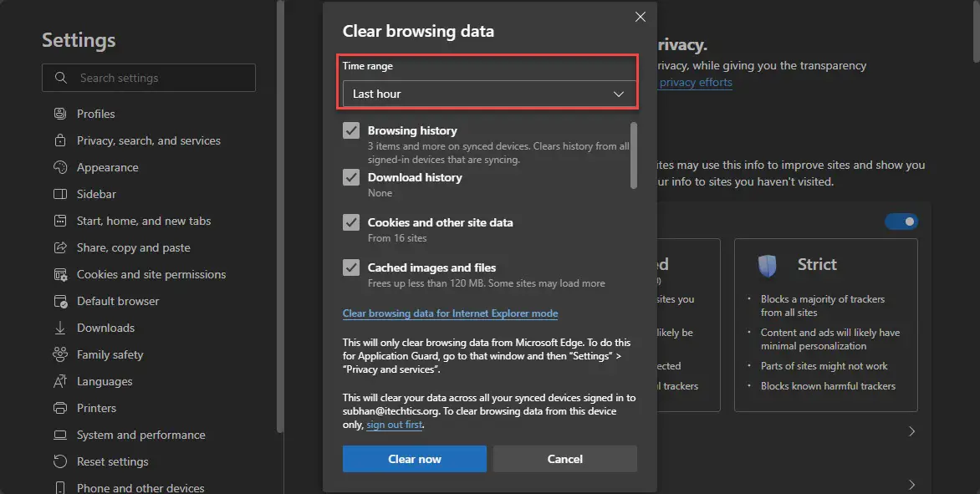Click the 'From 16 sites' text
This screenshot has height=494, width=980.
(397, 238)
